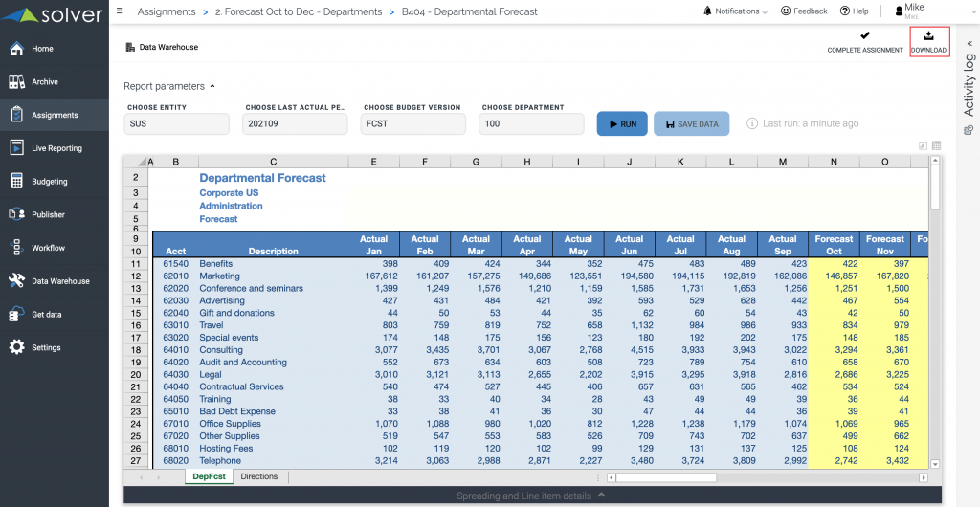Switch to the Directions sheet tab
The height and width of the screenshot is (507, 980).
[259, 476]
